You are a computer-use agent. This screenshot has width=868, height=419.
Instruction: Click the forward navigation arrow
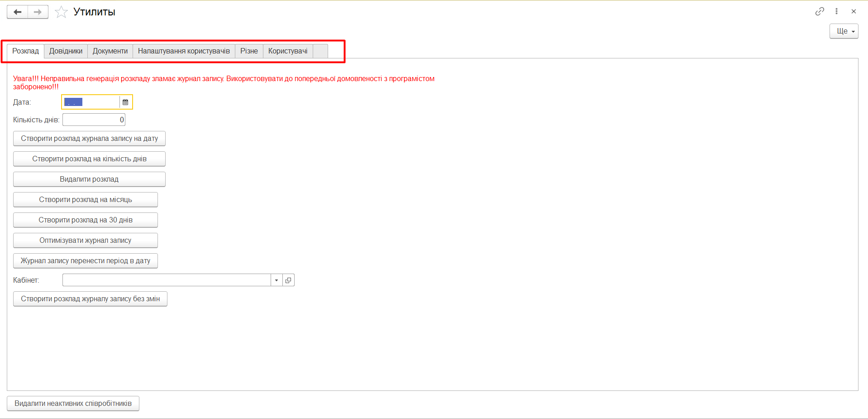pyautogui.click(x=38, y=12)
